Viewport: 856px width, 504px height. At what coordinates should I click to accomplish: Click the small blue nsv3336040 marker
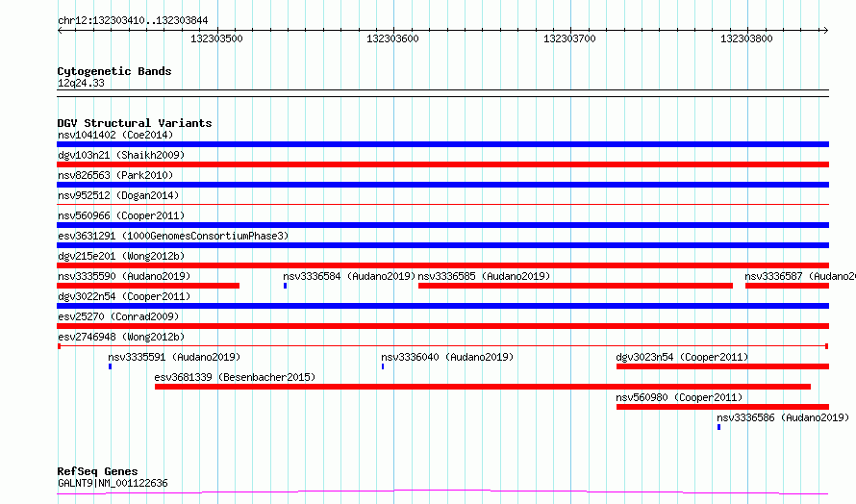[x=383, y=366]
